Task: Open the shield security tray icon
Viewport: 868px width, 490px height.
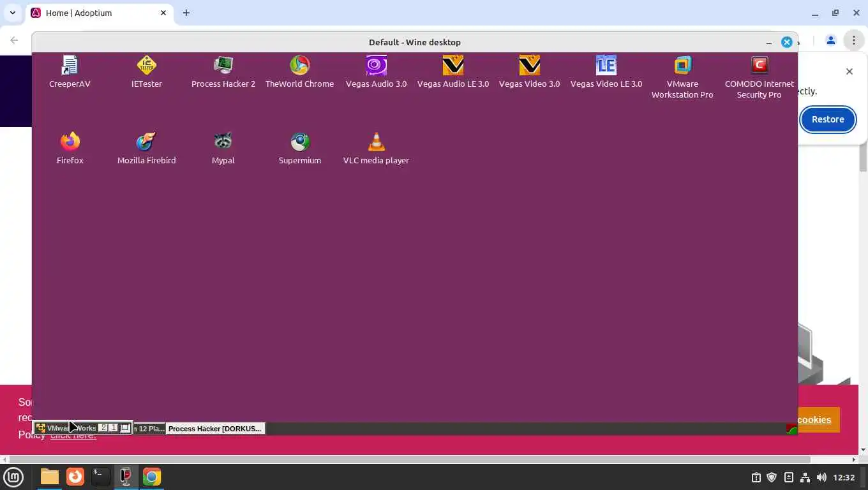Action: pyautogui.click(x=772, y=477)
